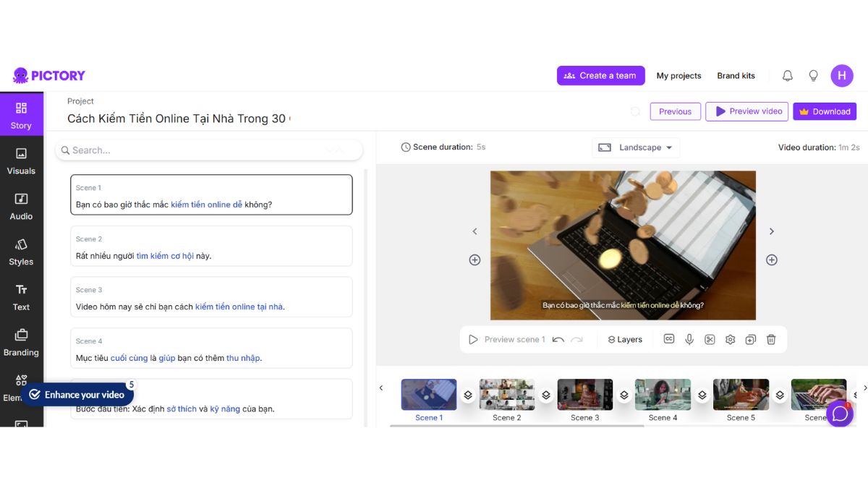Click Create a team button
The width and height of the screenshot is (868, 488).
point(600,75)
